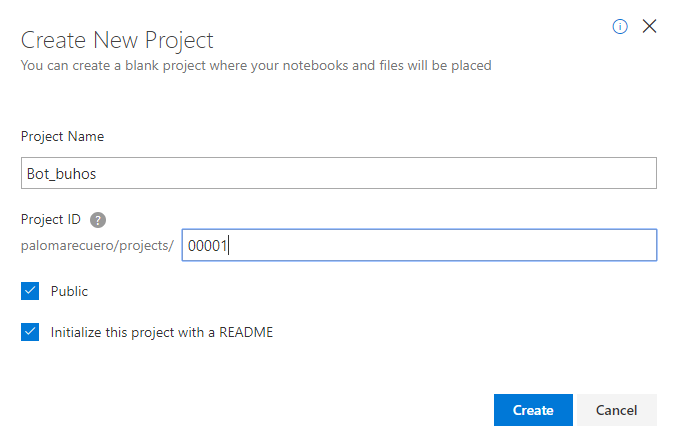Click the Public label text
The width and height of the screenshot is (682, 438).
(x=69, y=291)
